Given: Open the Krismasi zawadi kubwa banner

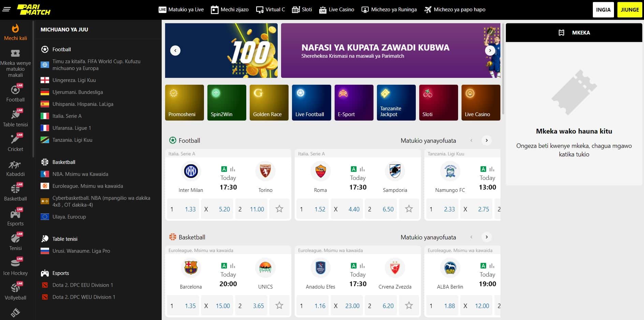Looking at the screenshot, I should (391, 51).
